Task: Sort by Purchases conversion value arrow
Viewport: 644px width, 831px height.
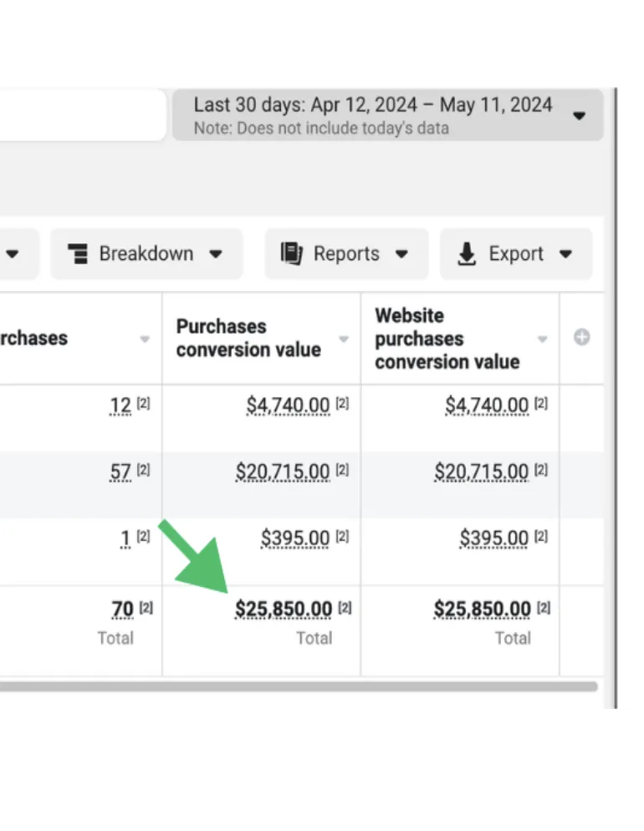Action: (344, 339)
